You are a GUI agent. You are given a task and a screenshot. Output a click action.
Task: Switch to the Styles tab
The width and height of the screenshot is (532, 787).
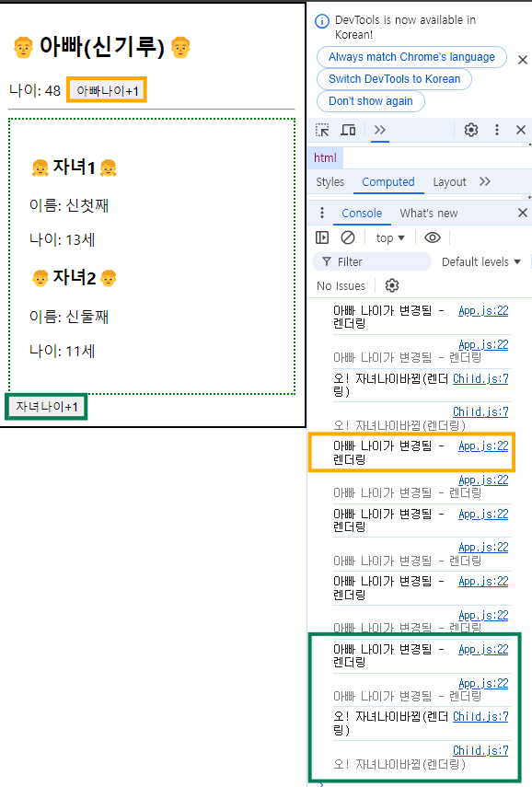[x=330, y=181]
